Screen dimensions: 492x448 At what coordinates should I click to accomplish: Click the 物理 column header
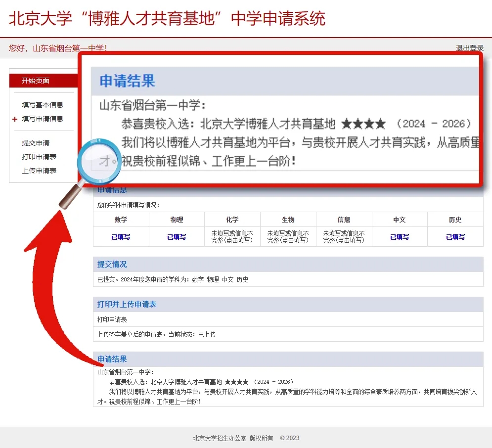(x=177, y=220)
